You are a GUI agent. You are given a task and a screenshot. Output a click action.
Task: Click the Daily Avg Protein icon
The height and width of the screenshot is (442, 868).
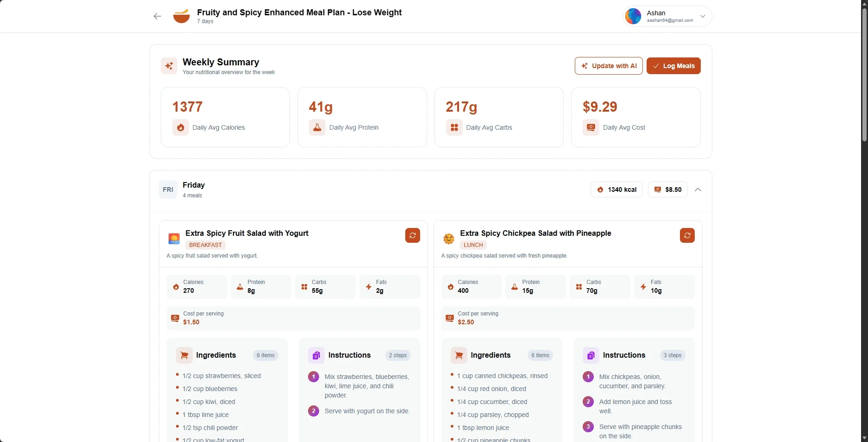point(317,127)
